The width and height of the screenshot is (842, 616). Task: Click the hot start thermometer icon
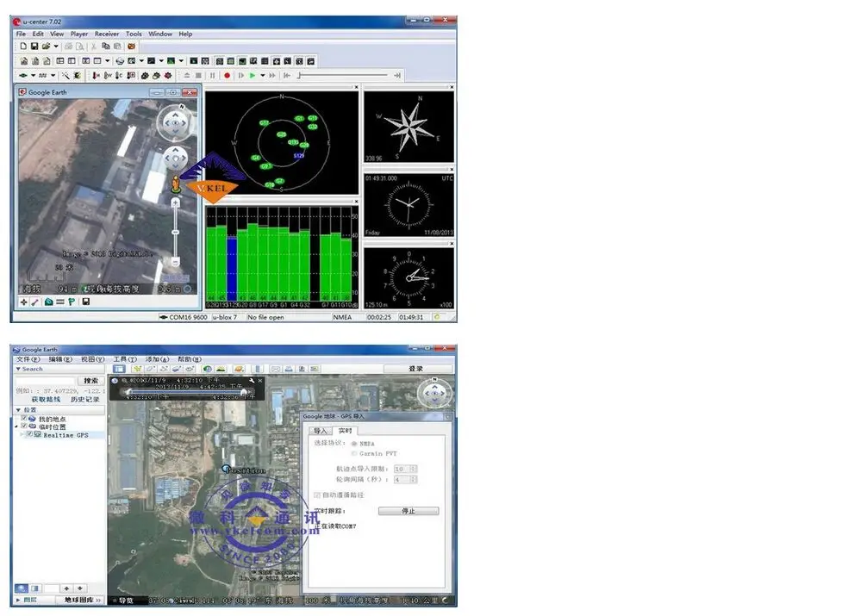[x=96, y=76]
